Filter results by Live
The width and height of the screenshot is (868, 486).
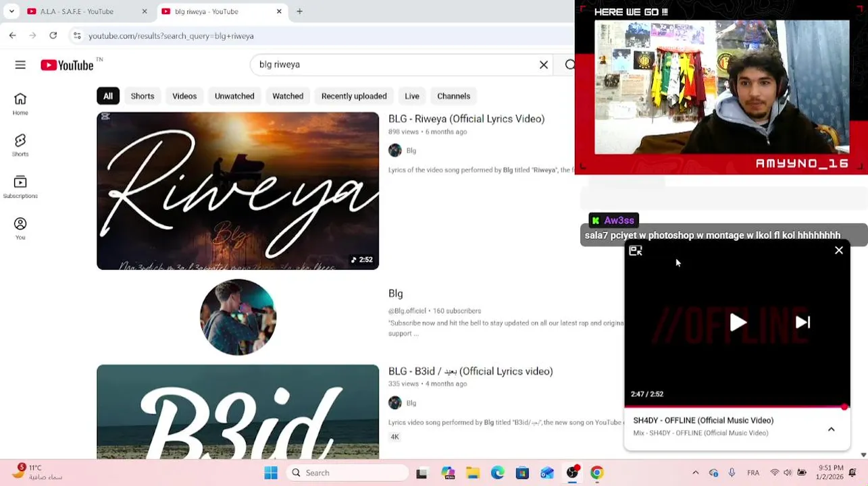coord(412,96)
